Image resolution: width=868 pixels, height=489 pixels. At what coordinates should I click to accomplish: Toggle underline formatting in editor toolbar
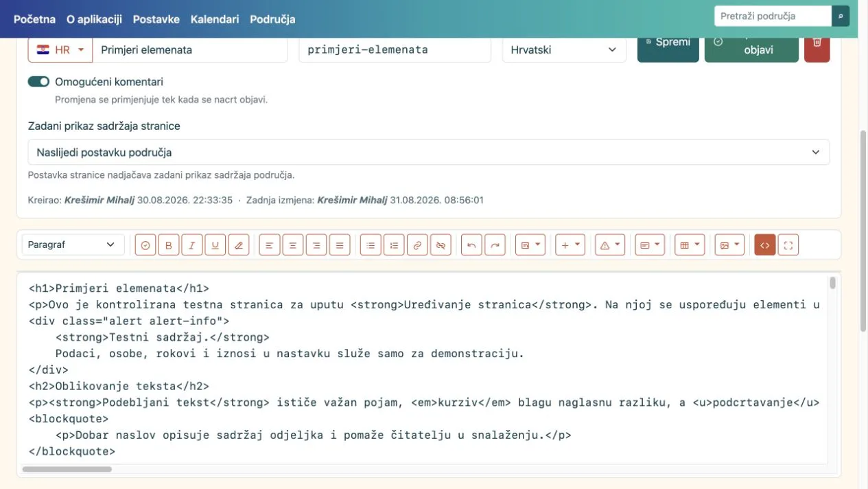[215, 245]
